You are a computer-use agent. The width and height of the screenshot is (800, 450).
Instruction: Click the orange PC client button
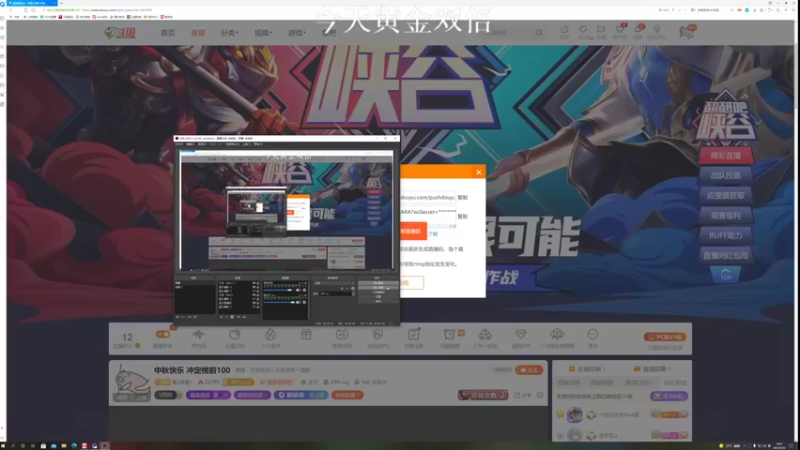pyautogui.click(x=664, y=337)
